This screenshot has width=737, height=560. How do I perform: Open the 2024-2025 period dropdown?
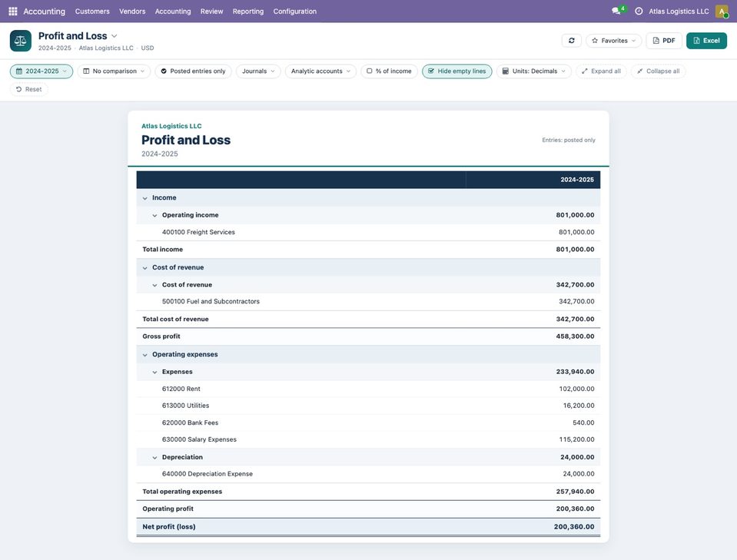[41, 71]
